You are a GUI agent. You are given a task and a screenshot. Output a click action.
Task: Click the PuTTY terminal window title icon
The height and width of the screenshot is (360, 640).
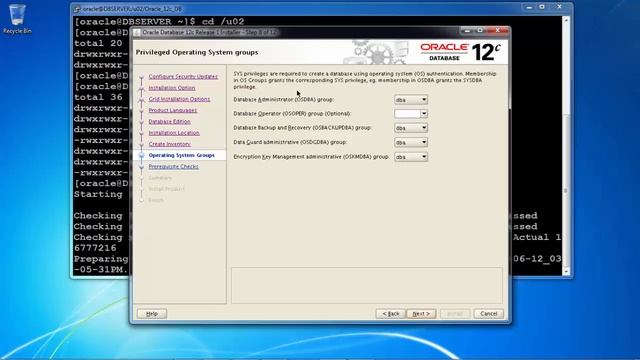coord(77,9)
